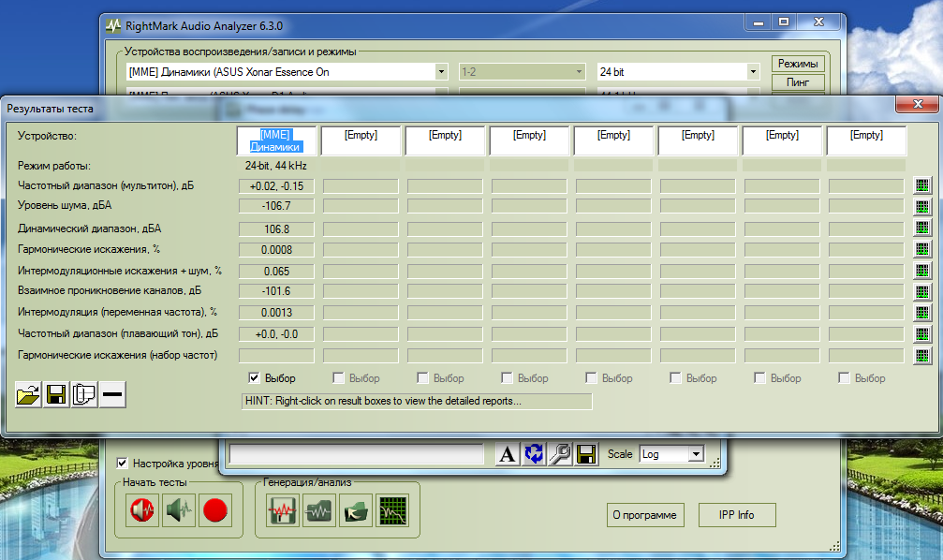The height and width of the screenshot is (560, 943).
Task: Toggle Выбор checkbox under fourth result column
Action: (507, 377)
